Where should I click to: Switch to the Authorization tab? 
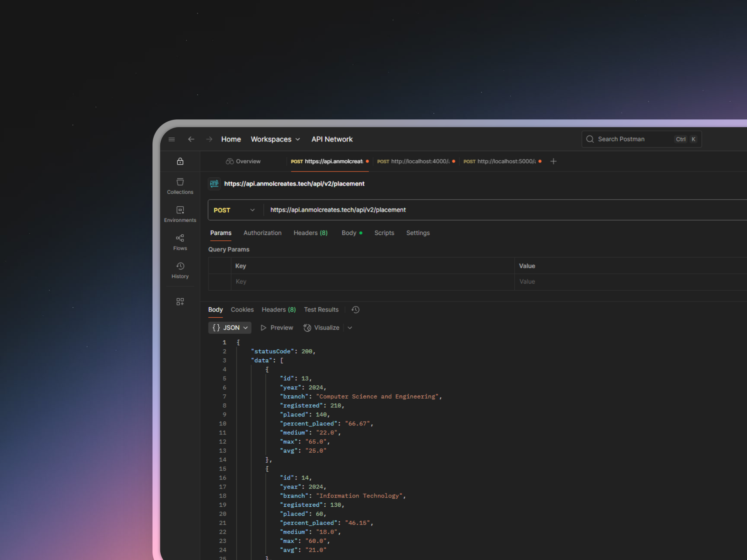pos(262,233)
